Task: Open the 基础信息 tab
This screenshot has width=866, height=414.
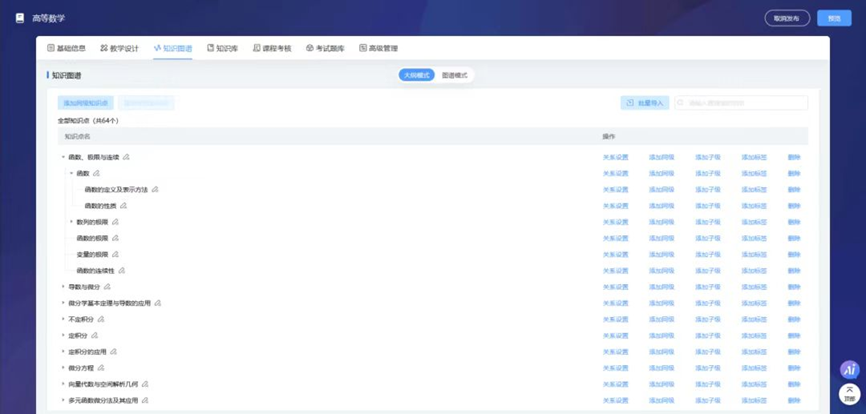Action: (x=66, y=49)
